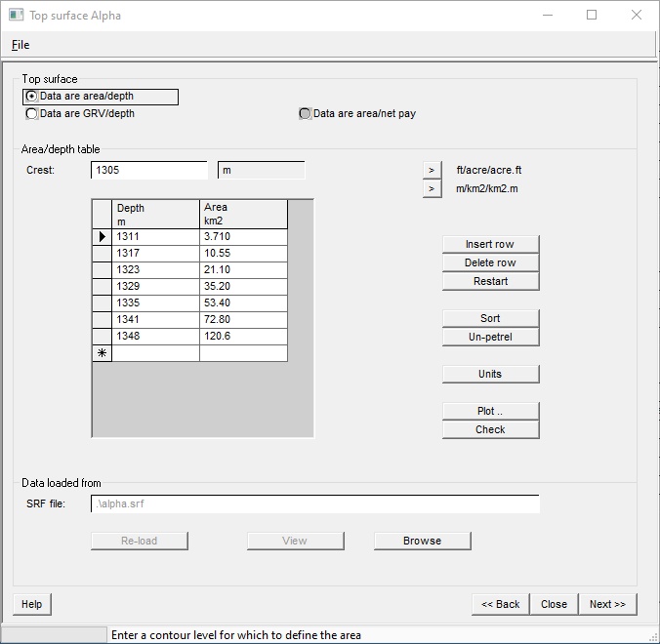Go to the Next page

pyautogui.click(x=607, y=604)
